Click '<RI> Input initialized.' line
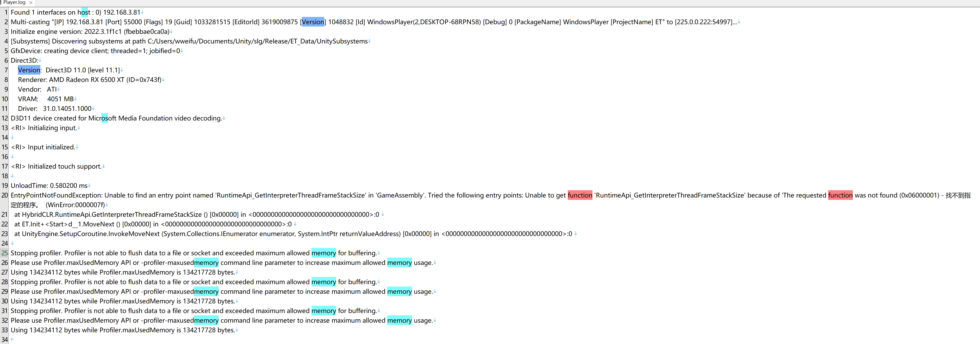The width and height of the screenshot is (980, 344). tap(43, 148)
